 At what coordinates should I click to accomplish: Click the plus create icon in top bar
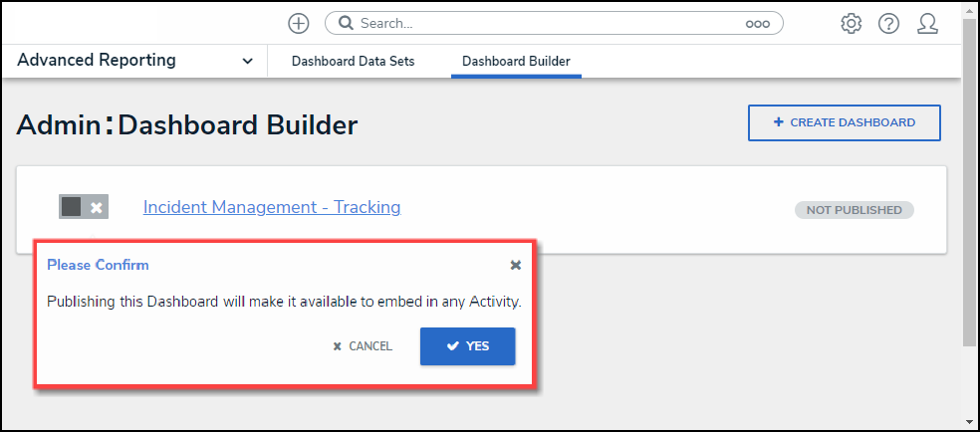[x=298, y=23]
